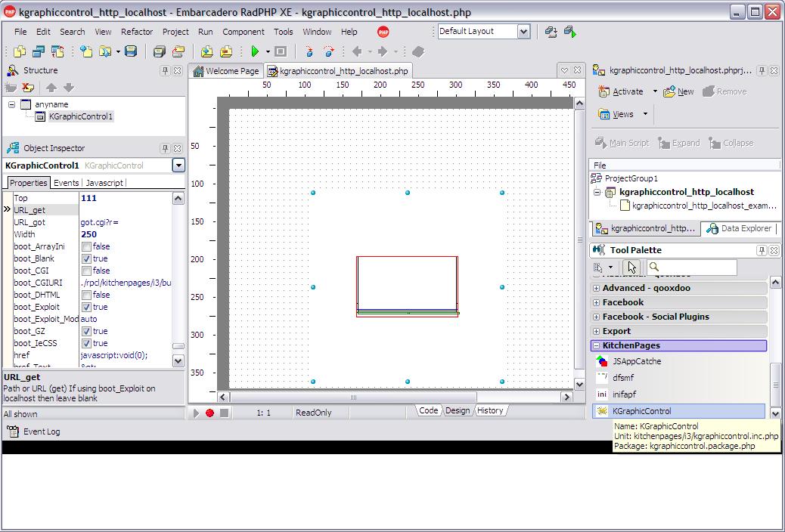Image resolution: width=785 pixels, height=532 pixels.
Task: Click the blue Save All disk icon
Action: (x=131, y=51)
